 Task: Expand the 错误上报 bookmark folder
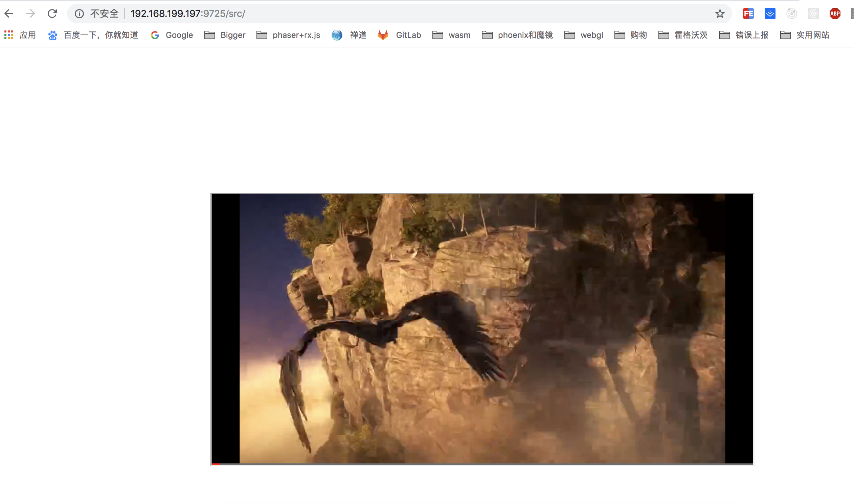click(x=744, y=35)
